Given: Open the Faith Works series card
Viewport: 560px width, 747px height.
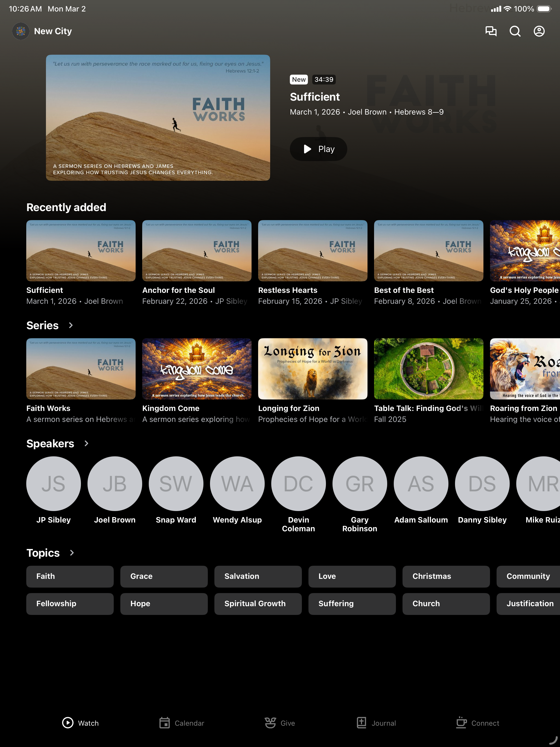Looking at the screenshot, I should 81,381.
